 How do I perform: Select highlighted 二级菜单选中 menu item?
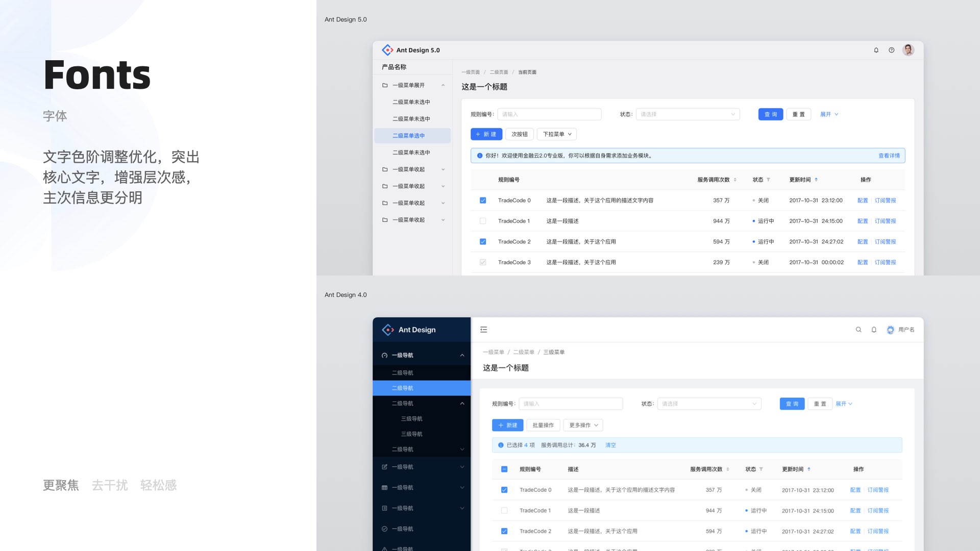[412, 136]
